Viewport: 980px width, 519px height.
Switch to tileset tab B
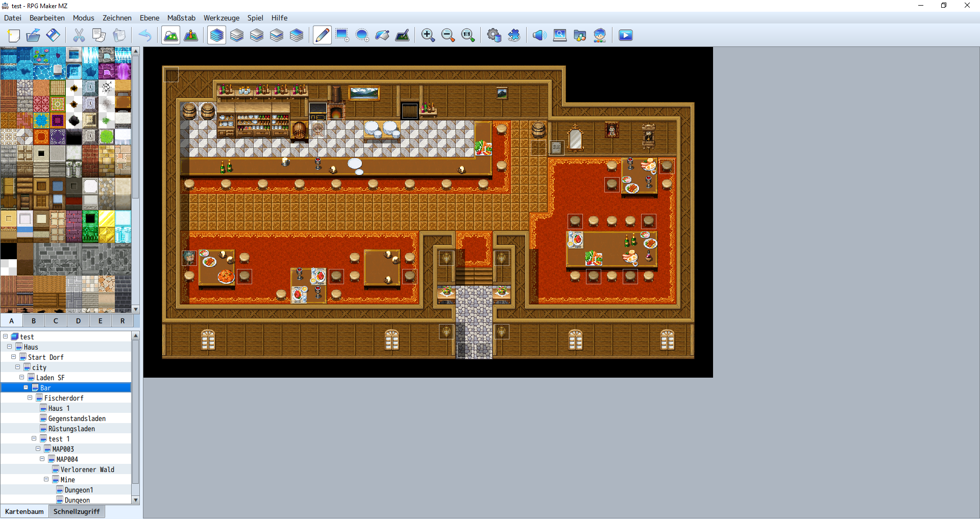[34, 320]
